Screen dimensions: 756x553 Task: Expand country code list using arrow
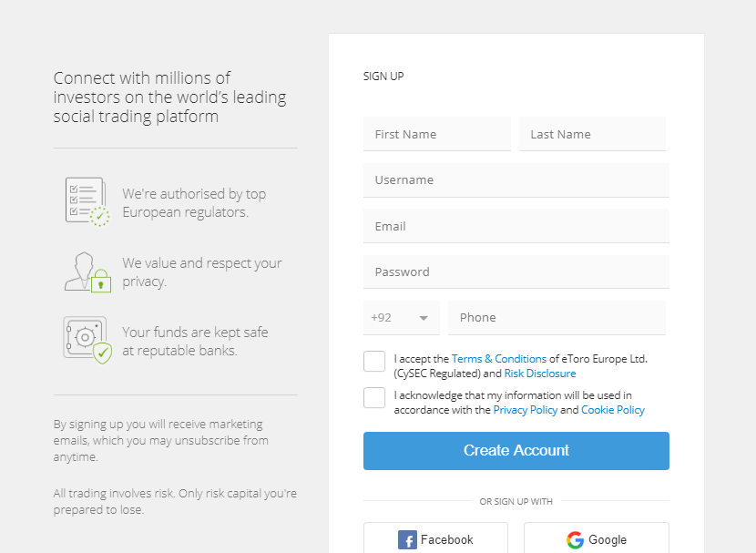[424, 318]
